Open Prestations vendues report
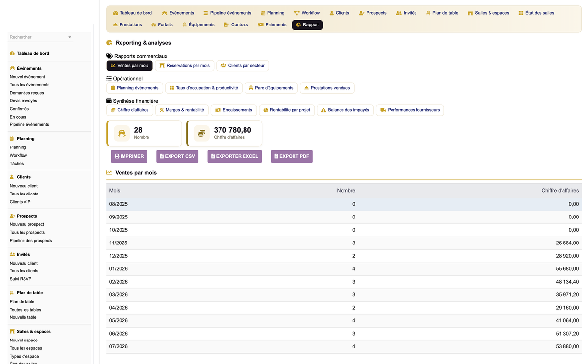This screenshot has width=588, height=364. click(x=327, y=88)
